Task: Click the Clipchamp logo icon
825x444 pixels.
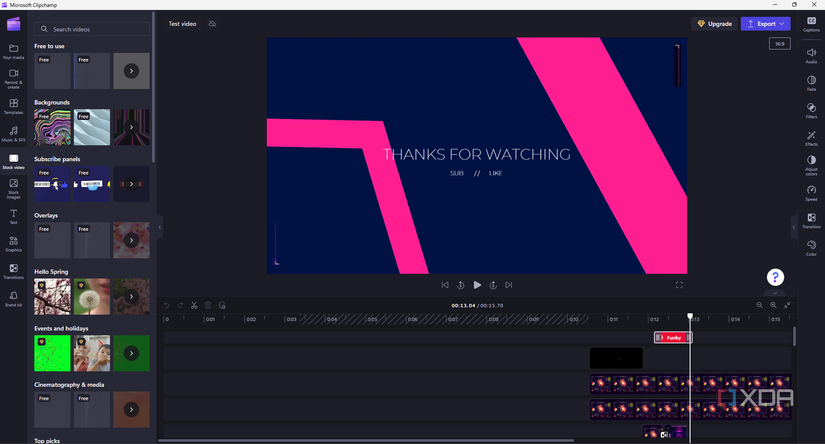Action: coord(14,24)
